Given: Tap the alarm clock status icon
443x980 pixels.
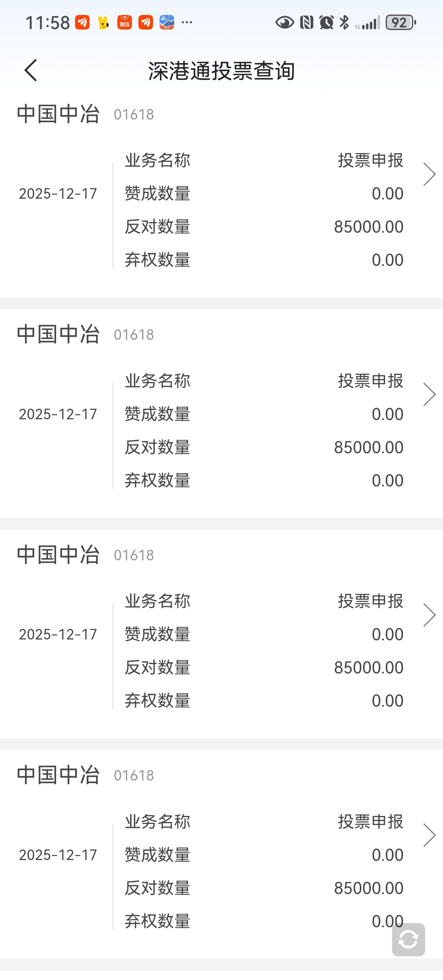Looking at the screenshot, I should click(326, 23).
